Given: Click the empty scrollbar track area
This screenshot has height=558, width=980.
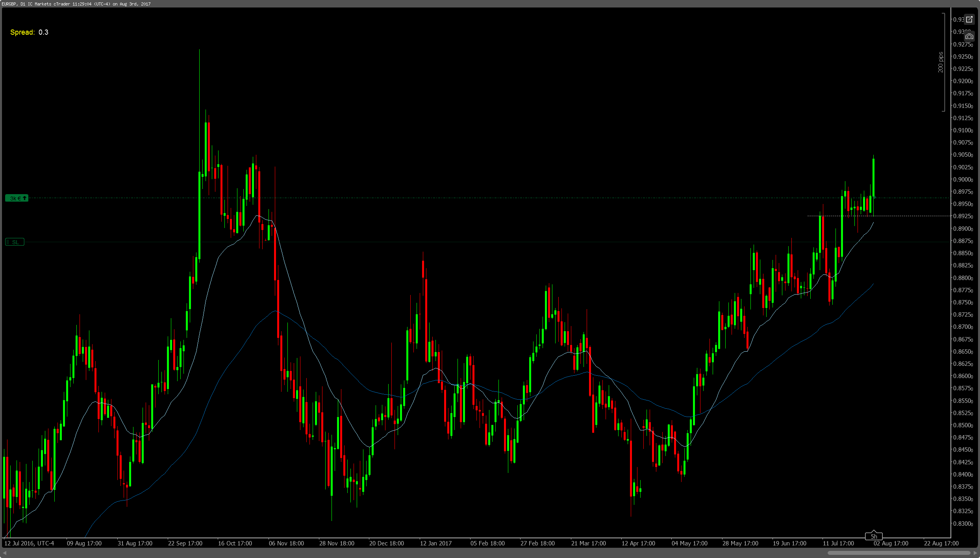Looking at the screenshot, I should 394,553.
